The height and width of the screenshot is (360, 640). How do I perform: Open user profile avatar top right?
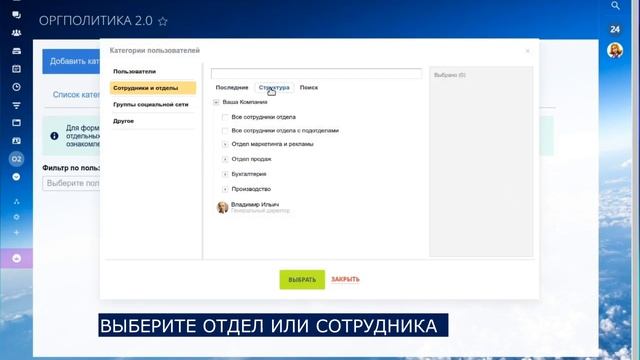coord(615,51)
